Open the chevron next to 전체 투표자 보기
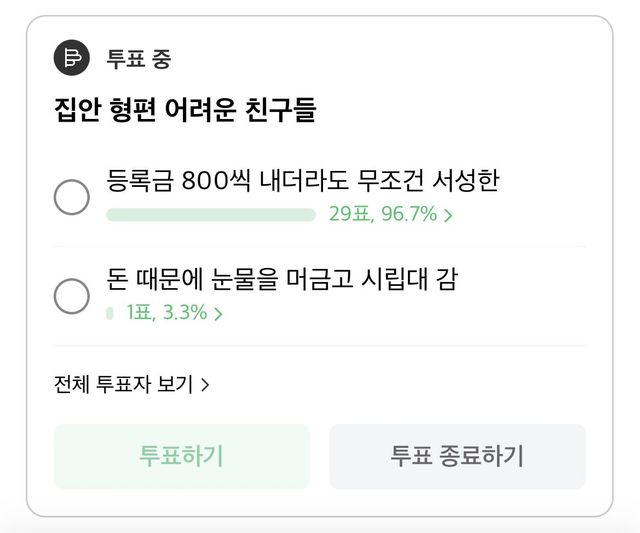This screenshot has height=533, width=640. [x=205, y=385]
